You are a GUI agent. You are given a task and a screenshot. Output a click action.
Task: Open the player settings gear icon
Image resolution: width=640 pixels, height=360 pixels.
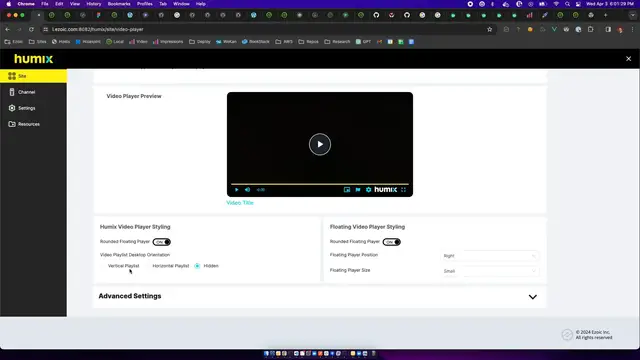[368, 190]
